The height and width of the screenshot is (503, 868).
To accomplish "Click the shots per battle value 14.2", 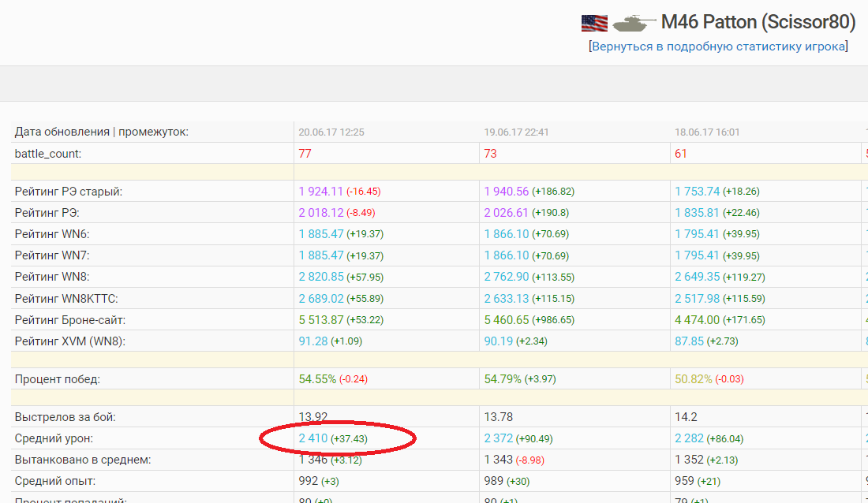I will pyautogui.click(x=685, y=417).
